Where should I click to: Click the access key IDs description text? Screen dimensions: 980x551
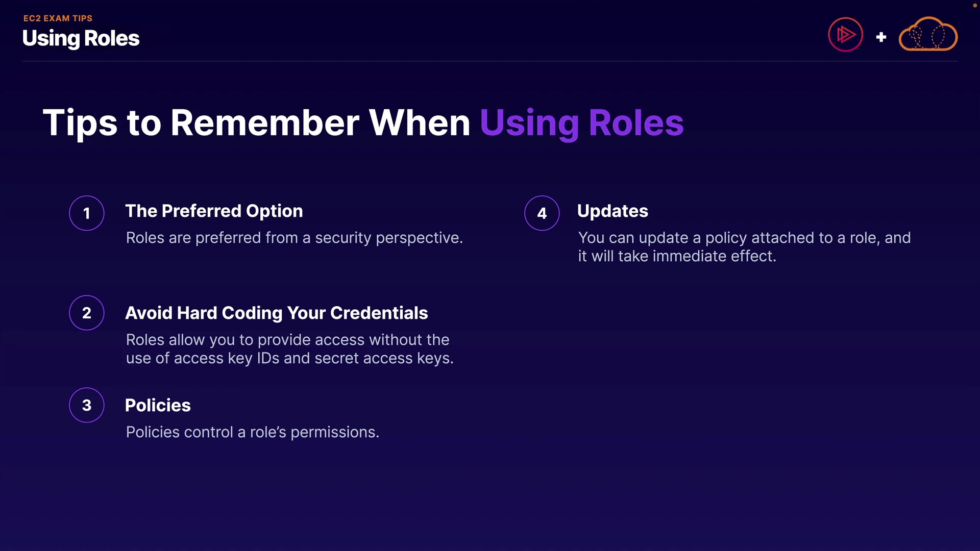[x=289, y=349]
